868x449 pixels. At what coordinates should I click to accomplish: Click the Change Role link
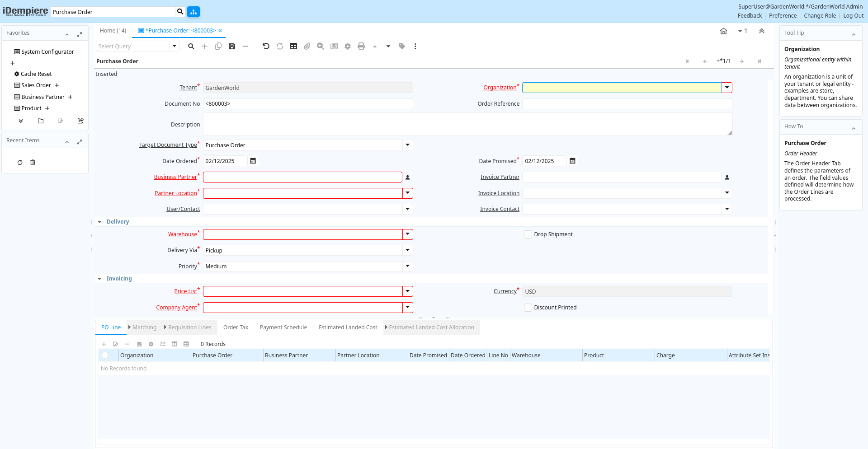(x=820, y=16)
